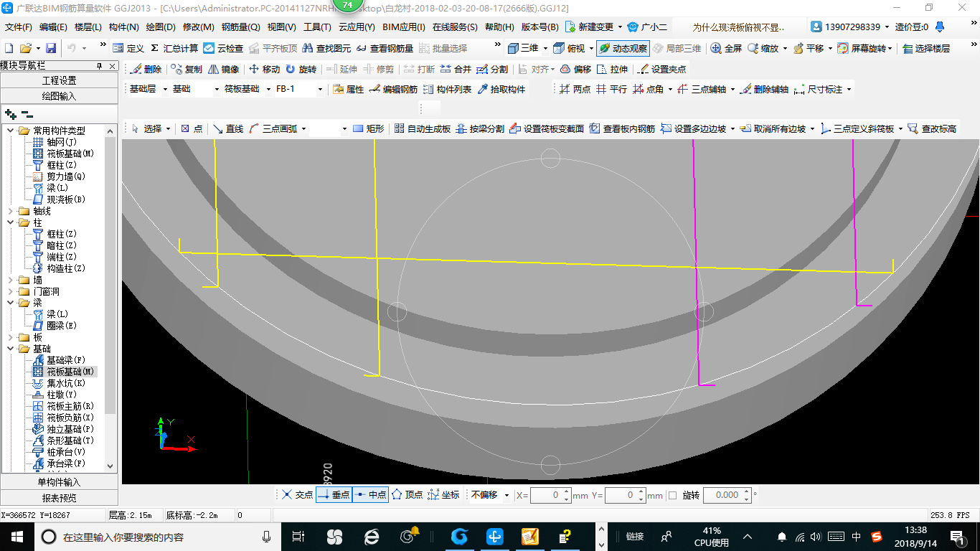The height and width of the screenshot is (551, 980).
Task: Click 全屏 full screen button
Action: pyautogui.click(x=726, y=48)
